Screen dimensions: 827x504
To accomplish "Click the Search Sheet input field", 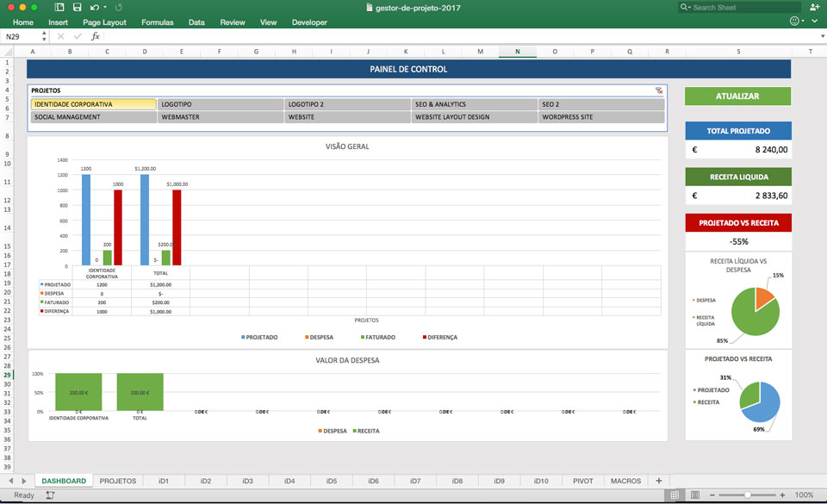I will pyautogui.click(x=739, y=8).
